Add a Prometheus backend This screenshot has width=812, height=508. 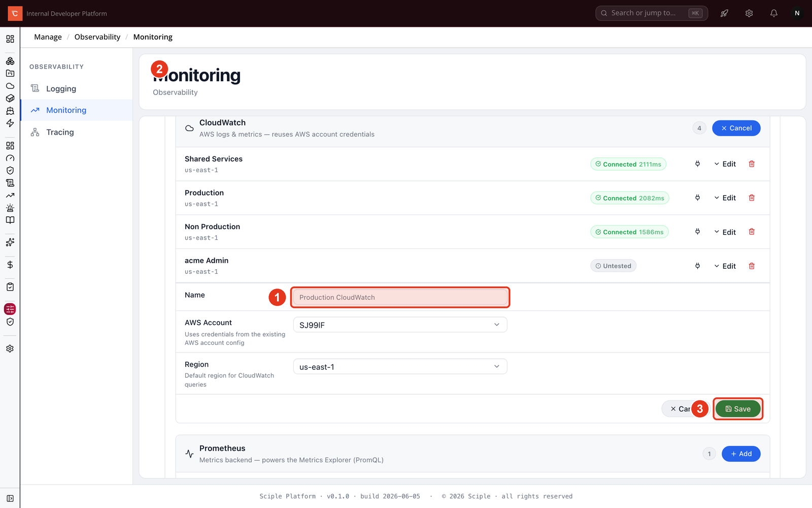pyautogui.click(x=741, y=454)
